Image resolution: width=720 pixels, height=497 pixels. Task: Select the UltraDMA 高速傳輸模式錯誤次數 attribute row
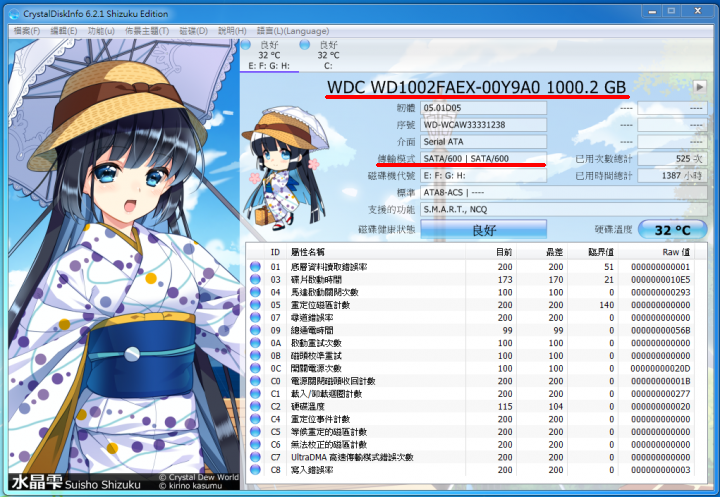pyautogui.click(x=472, y=457)
